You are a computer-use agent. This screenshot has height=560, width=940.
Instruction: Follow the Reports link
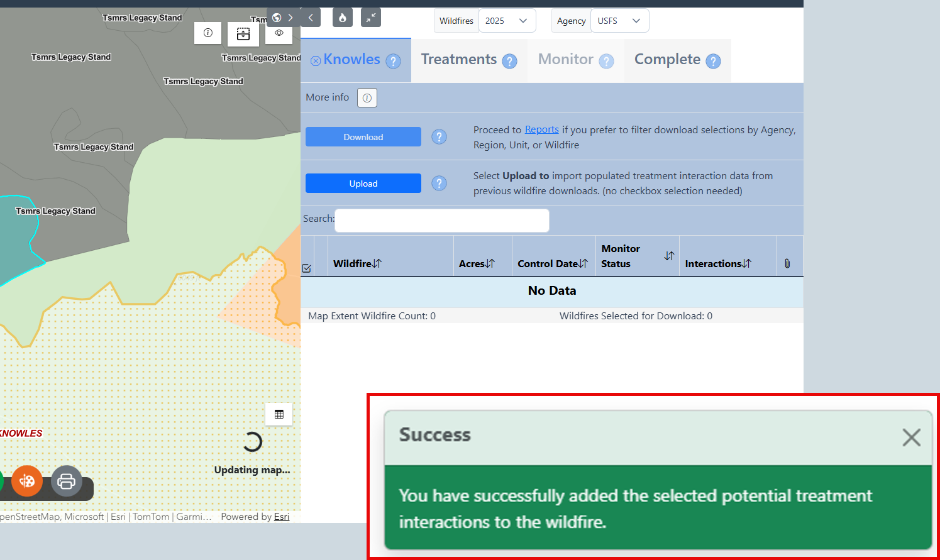(542, 129)
